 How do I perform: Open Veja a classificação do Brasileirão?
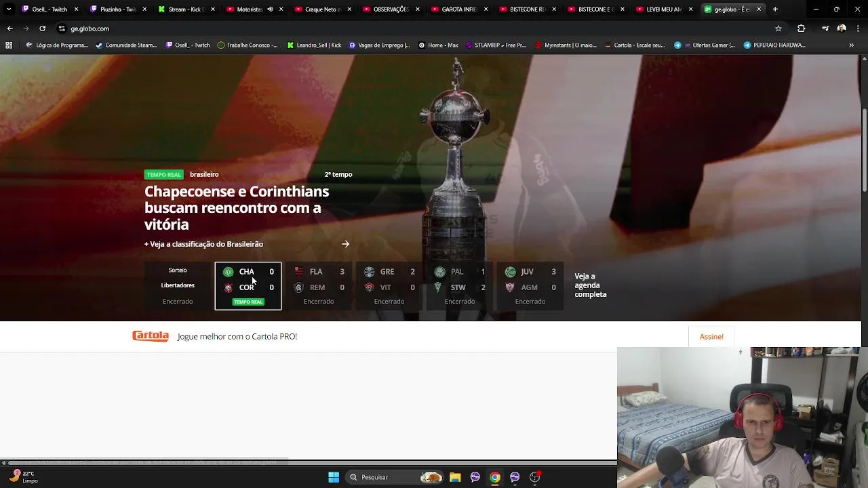[203, 244]
